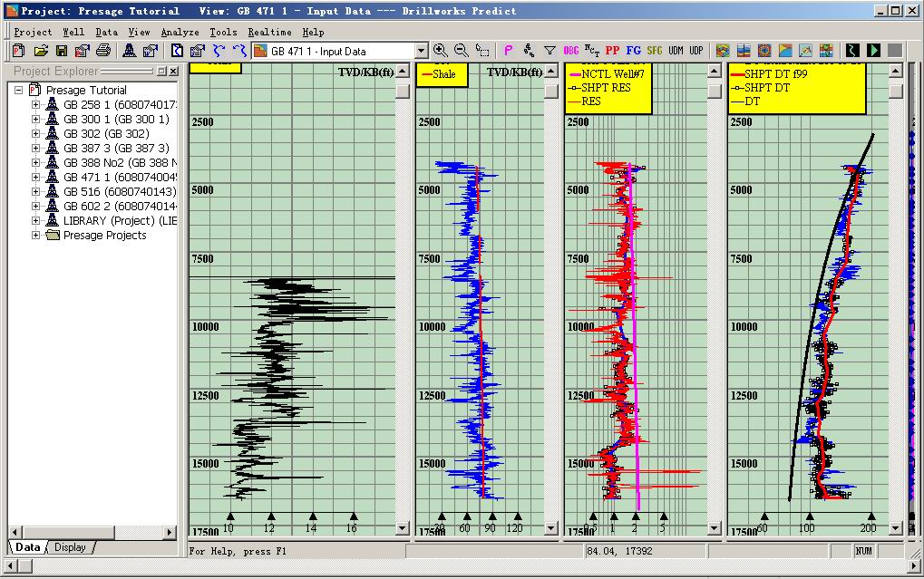Click the Shale legend entry

[x=439, y=74]
